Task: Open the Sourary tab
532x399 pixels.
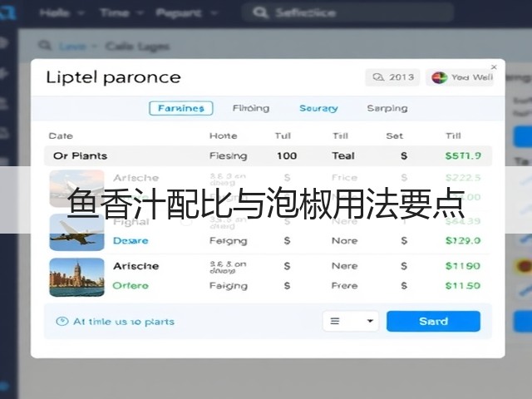Action: pyautogui.click(x=318, y=108)
